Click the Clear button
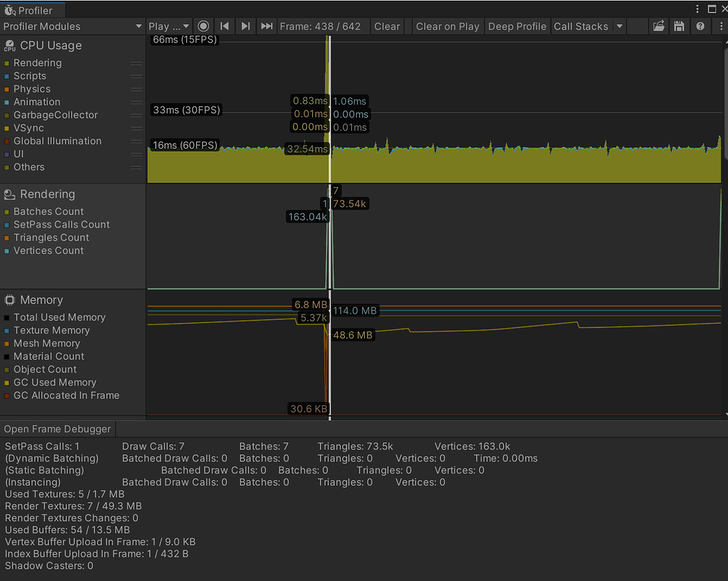 [387, 26]
